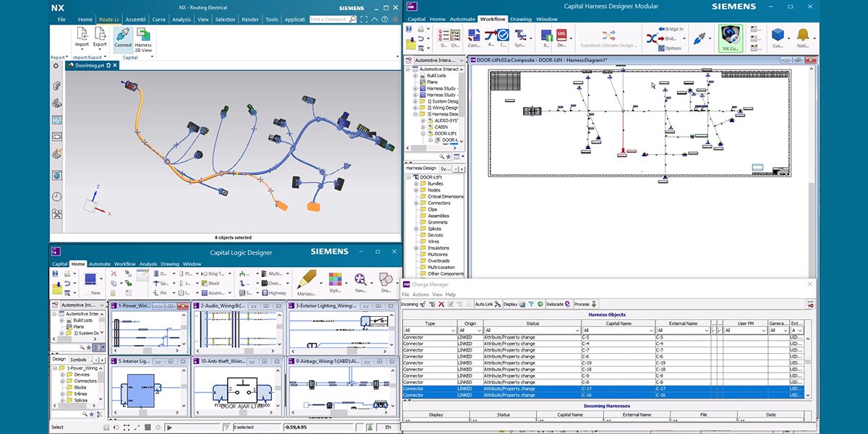Switch to the Analysis tab in NX

pyautogui.click(x=182, y=20)
